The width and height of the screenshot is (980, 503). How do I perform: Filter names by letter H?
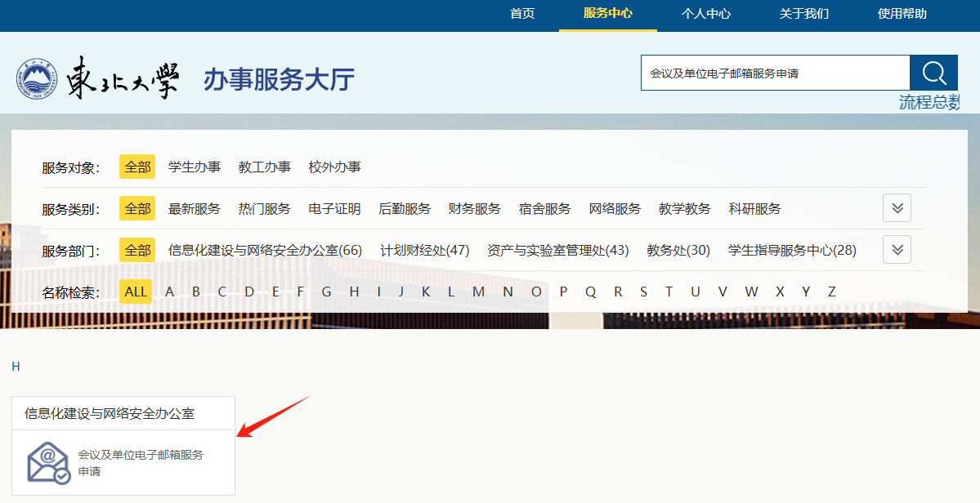[354, 292]
